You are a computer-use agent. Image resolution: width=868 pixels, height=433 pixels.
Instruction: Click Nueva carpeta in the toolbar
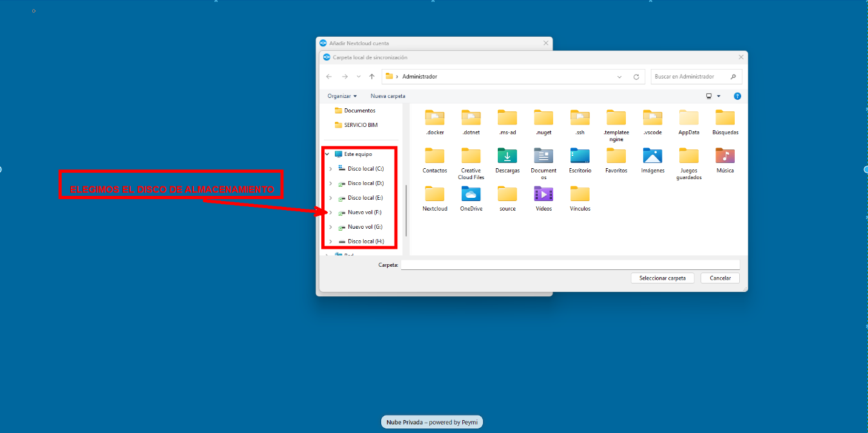(388, 96)
